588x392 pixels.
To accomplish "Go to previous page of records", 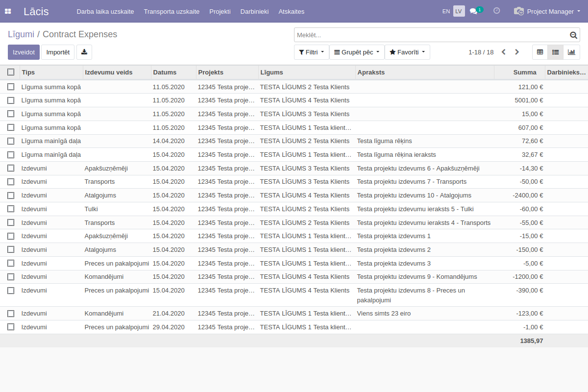I will (503, 52).
